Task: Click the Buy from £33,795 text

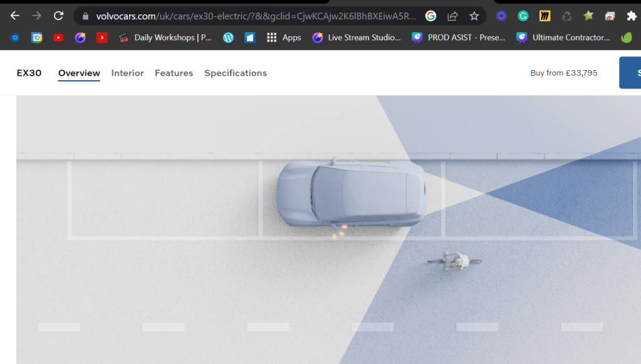Action: (x=564, y=73)
